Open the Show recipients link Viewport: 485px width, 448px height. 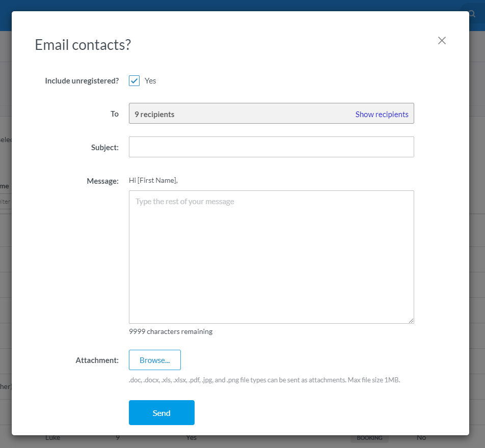pos(382,115)
